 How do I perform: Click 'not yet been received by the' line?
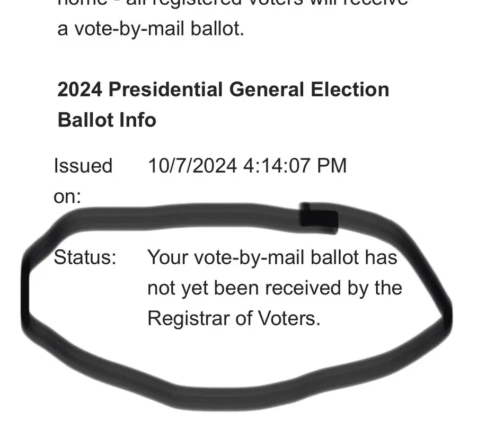tap(275, 289)
